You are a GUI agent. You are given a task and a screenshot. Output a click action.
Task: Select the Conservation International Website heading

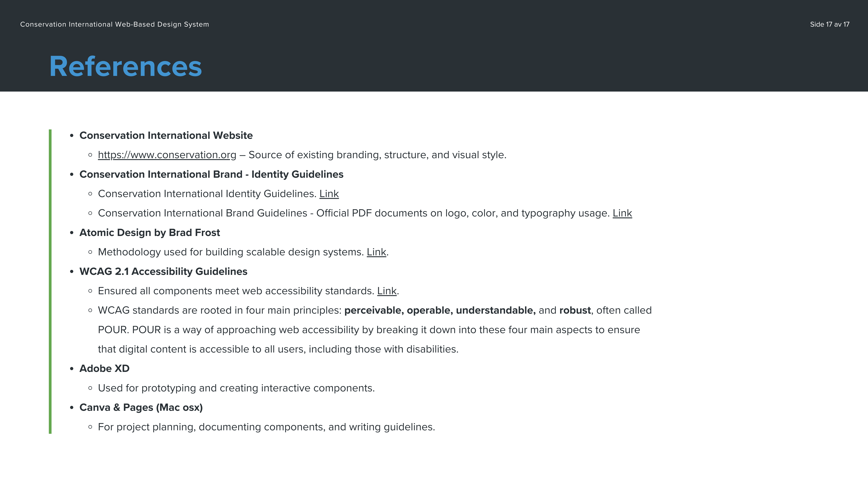(x=166, y=135)
